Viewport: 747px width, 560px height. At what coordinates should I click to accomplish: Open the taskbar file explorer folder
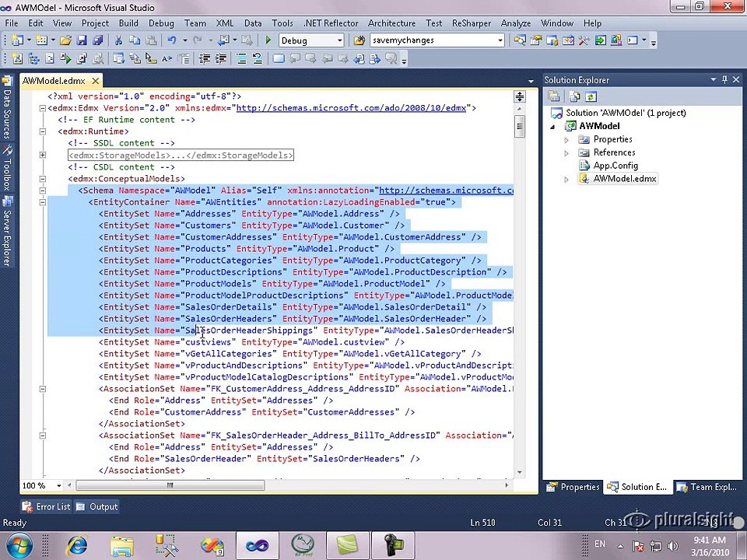[122, 545]
